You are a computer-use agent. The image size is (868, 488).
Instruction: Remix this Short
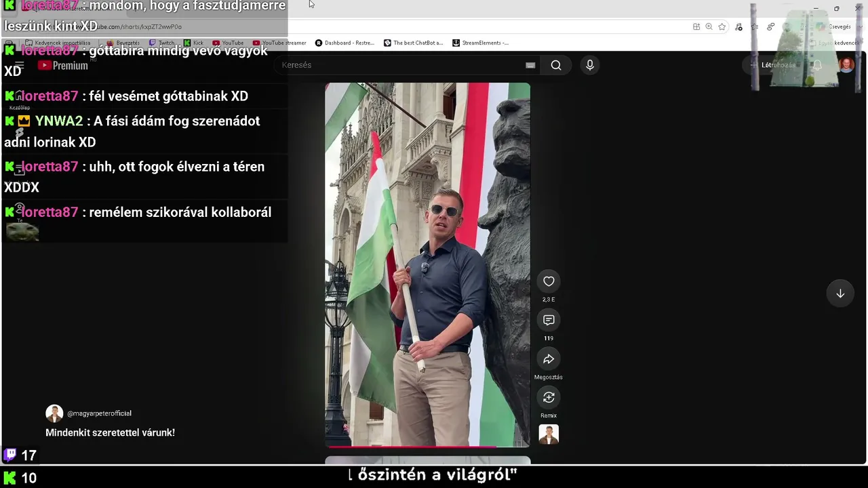(x=549, y=397)
